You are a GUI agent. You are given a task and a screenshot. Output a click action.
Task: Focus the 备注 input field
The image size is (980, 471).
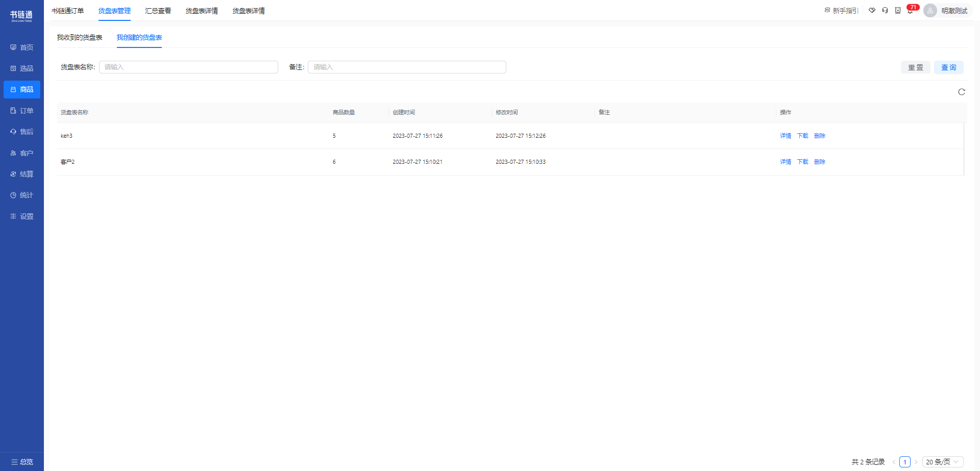pyautogui.click(x=407, y=67)
